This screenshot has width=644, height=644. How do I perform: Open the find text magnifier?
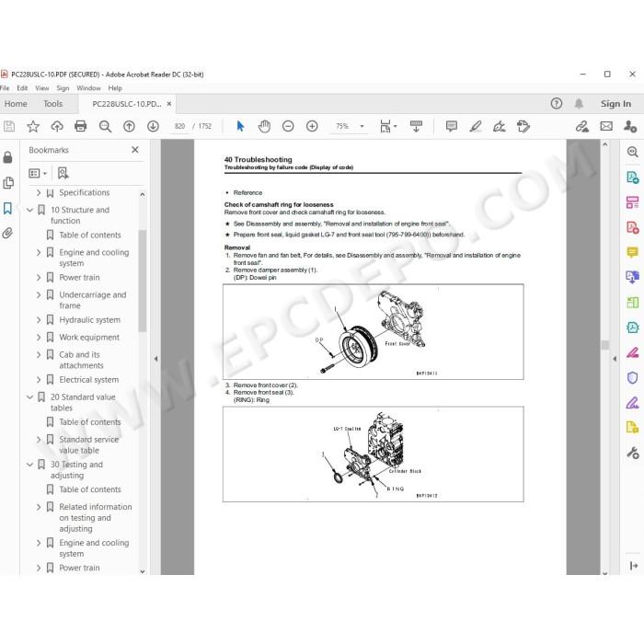click(x=105, y=126)
